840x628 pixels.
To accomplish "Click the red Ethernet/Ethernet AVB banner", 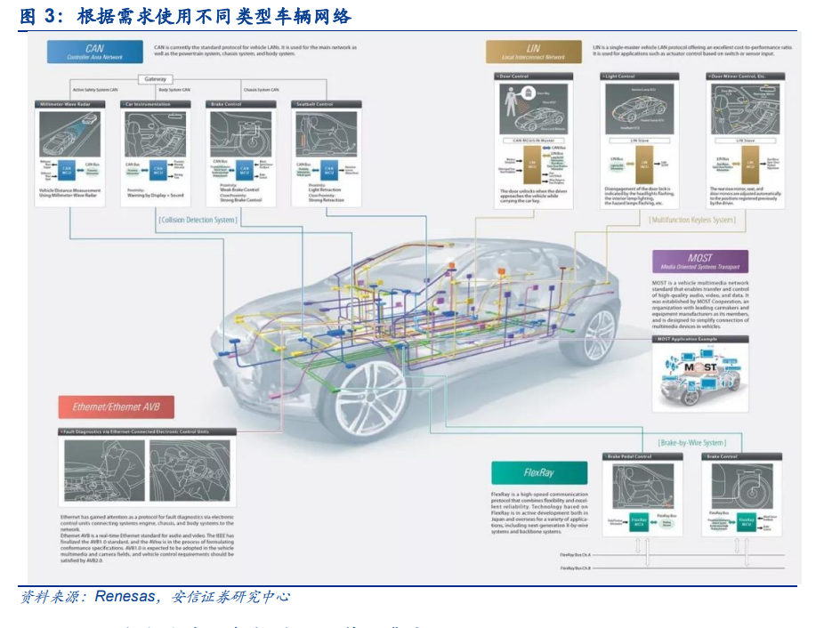I will (117, 407).
